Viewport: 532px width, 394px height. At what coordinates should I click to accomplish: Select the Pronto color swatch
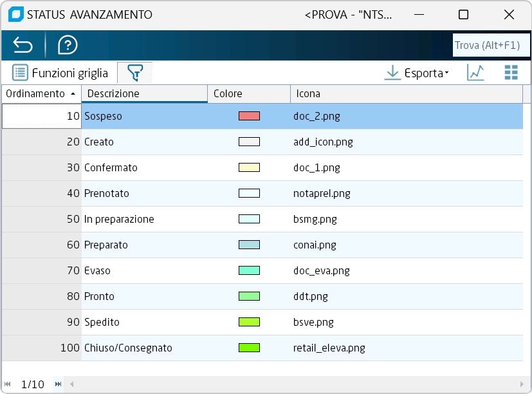click(249, 297)
